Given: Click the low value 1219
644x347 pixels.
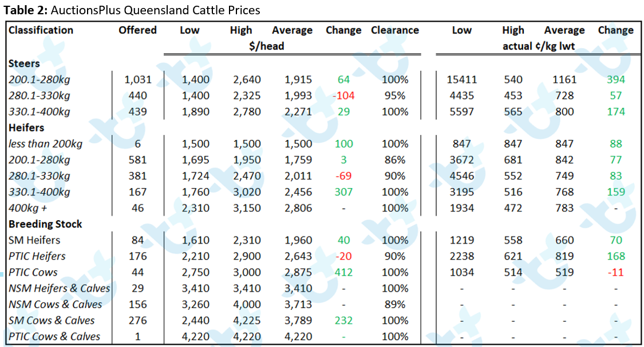Looking at the screenshot, I should [x=461, y=240].
